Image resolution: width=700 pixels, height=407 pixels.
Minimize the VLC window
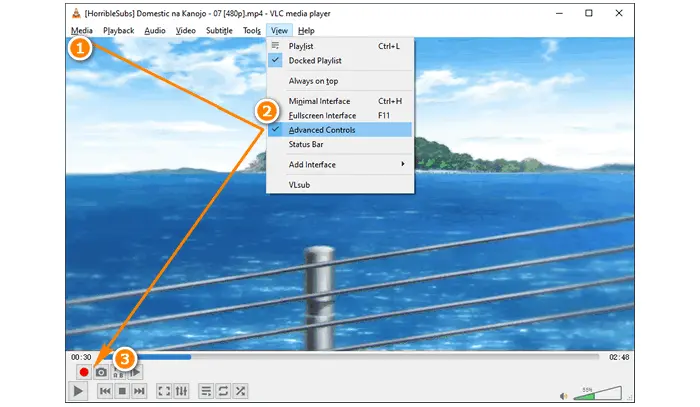click(559, 13)
